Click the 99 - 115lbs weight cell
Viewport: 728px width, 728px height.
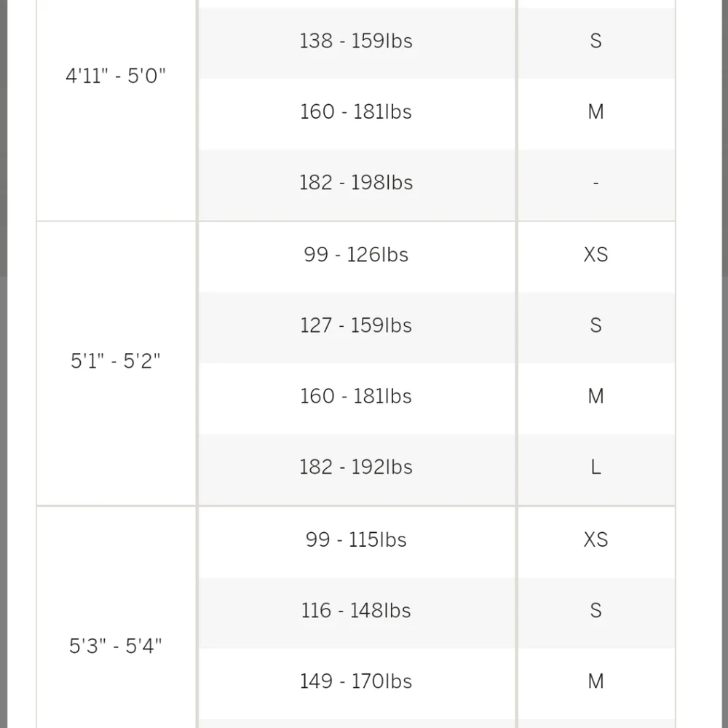(357, 542)
